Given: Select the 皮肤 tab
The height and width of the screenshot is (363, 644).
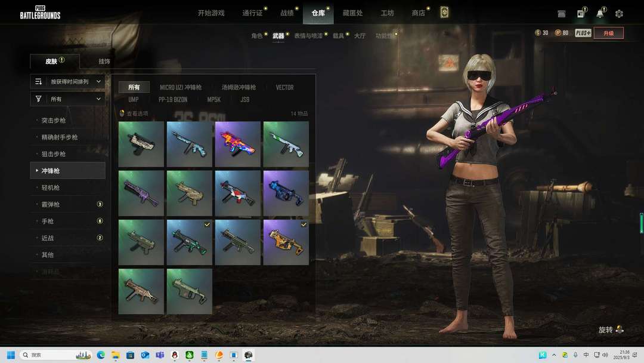Looking at the screenshot, I should click(x=55, y=61).
